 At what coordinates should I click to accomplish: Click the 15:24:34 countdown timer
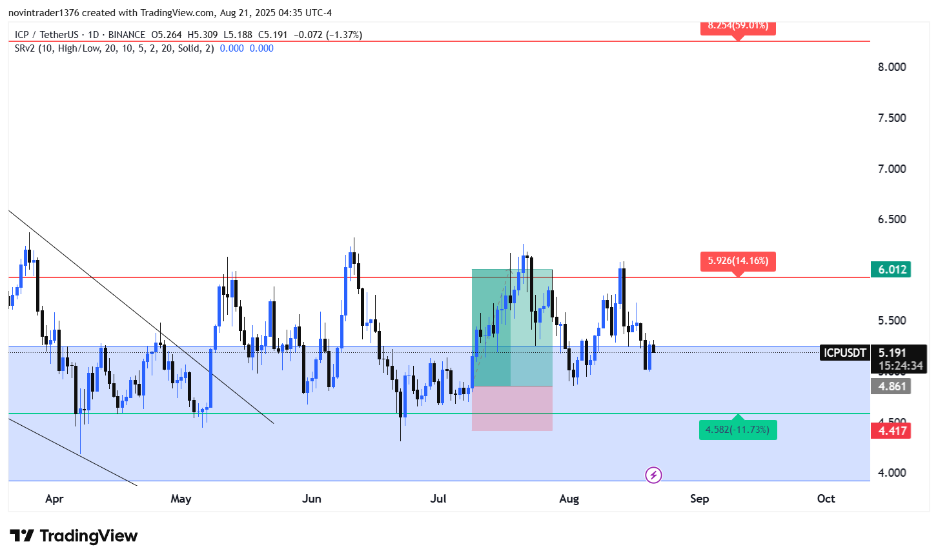click(x=900, y=366)
